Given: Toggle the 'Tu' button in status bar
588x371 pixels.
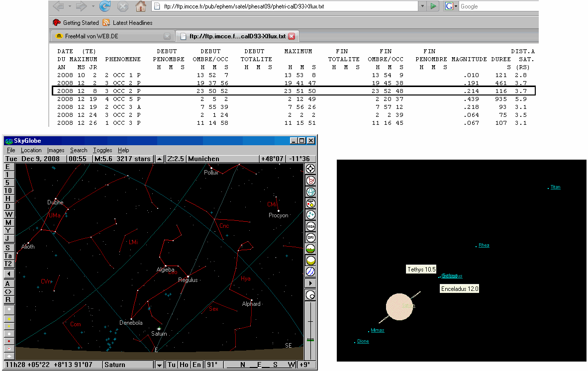Looking at the screenshot, I should tap(172, 365).
